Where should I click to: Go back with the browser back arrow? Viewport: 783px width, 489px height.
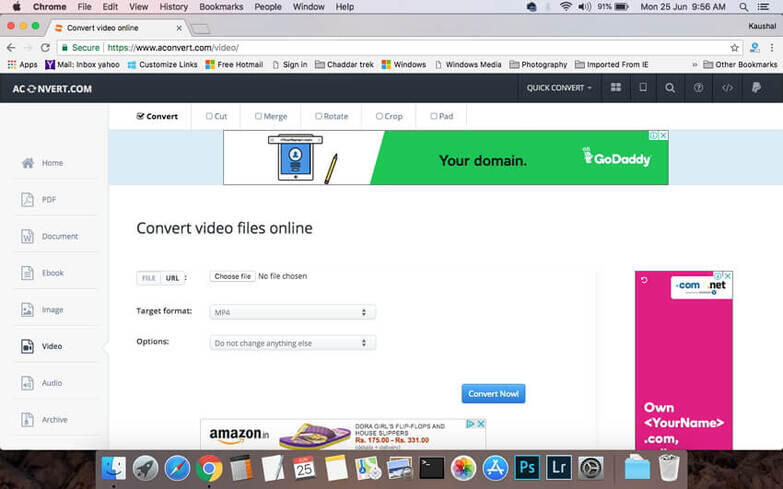pyautogui.click(x=11, y=47)
